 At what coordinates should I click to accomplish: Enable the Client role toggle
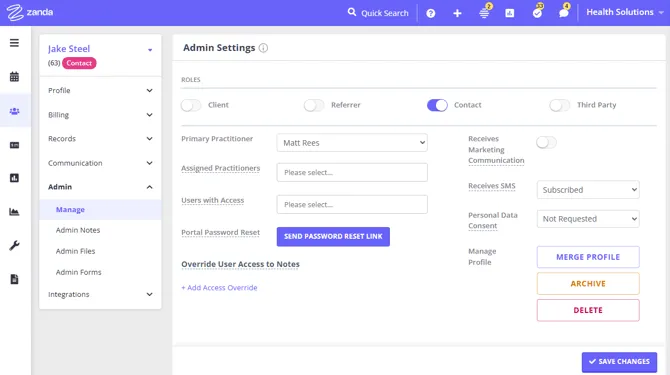pos(191,105)
